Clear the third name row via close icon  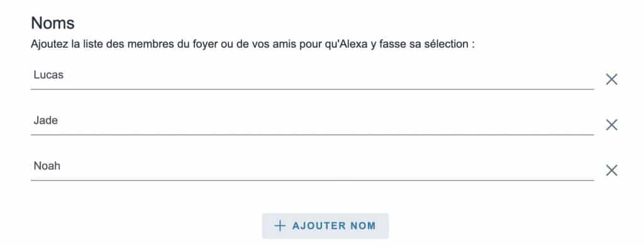click(611, 170)
